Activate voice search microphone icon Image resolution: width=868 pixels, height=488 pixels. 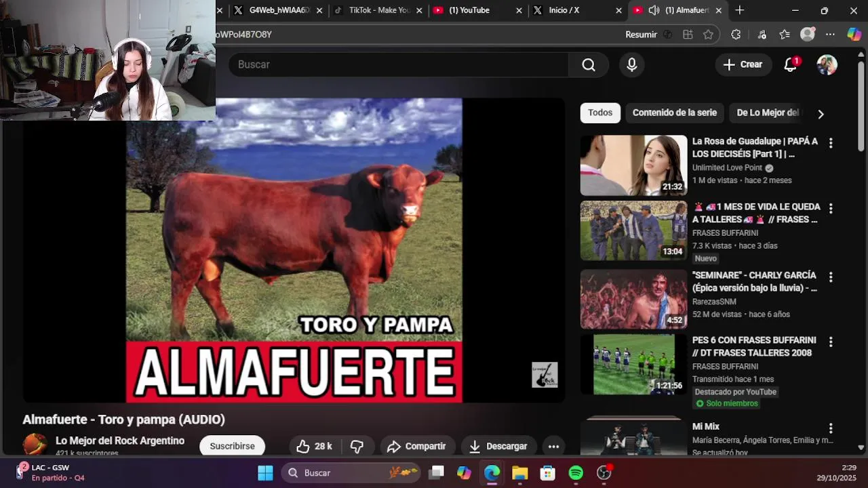click(x=631, y=64)
